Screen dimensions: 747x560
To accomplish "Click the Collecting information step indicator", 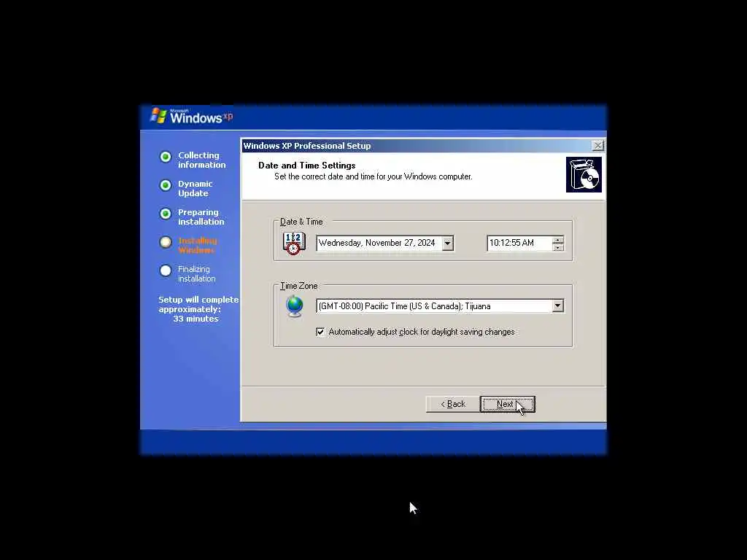I will pyautogui.click(x=166, y=157).
